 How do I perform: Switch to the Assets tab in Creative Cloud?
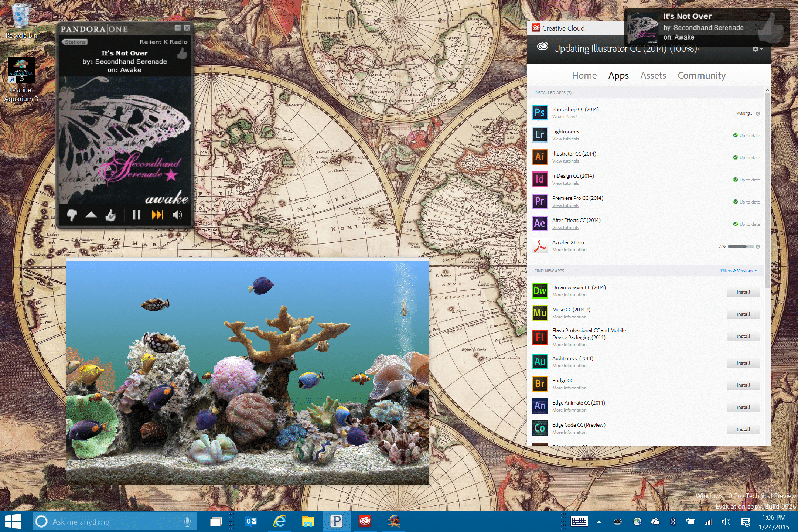point(653,75)
